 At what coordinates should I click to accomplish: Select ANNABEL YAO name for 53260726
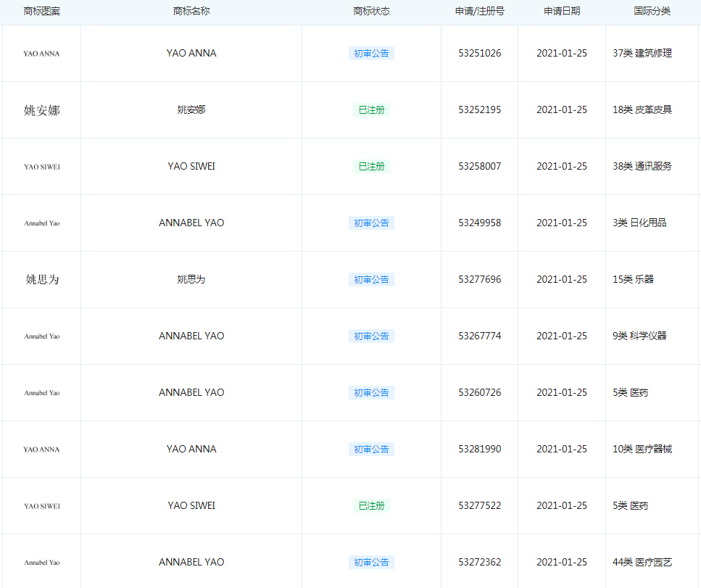pyautogui.click(x=191, y=392)
